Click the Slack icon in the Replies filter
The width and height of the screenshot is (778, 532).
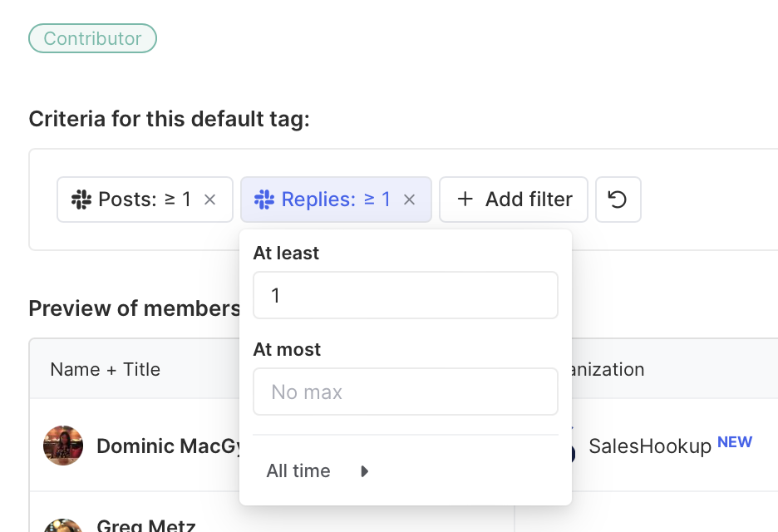(264, 199)
